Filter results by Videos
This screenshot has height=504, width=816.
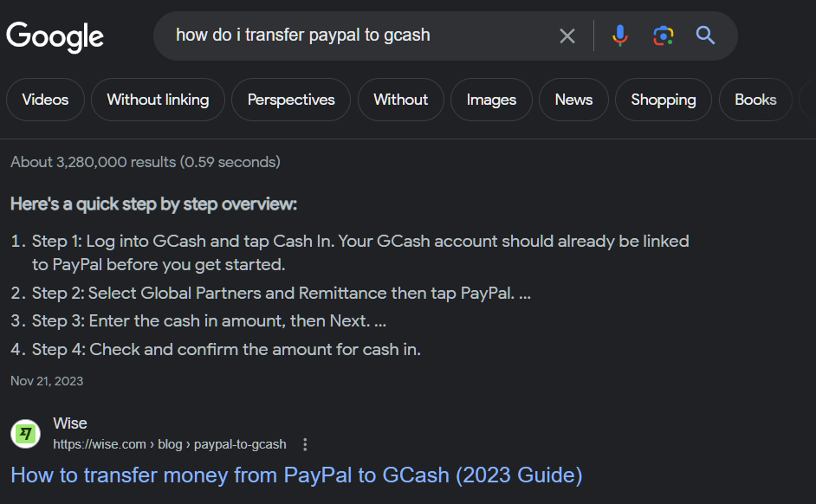tap(45, 100)
